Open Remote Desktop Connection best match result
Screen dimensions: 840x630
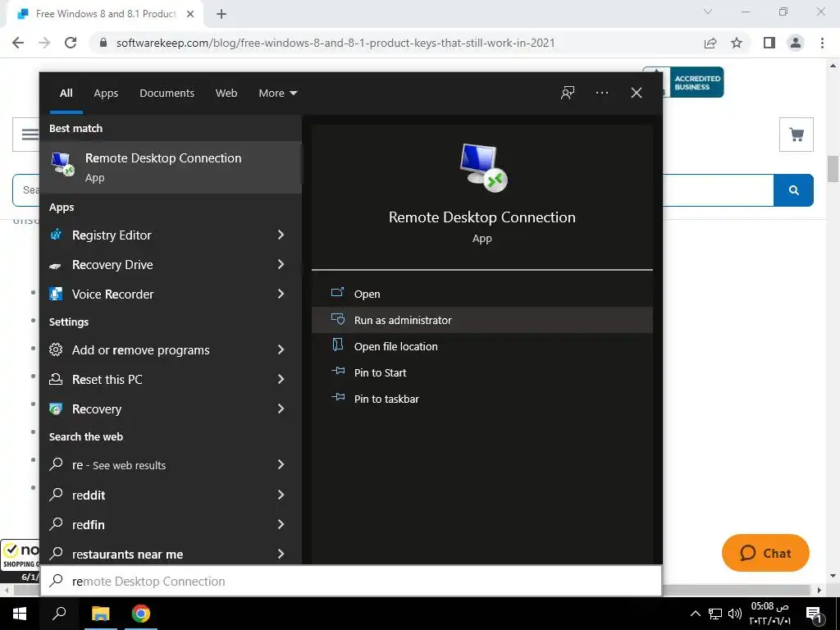[x=171, y=167]
